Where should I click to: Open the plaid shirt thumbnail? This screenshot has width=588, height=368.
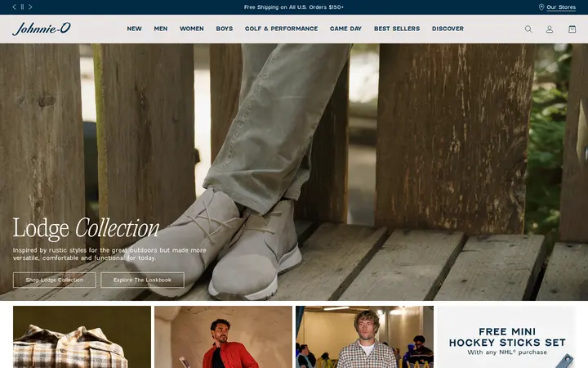pos(82,337)
